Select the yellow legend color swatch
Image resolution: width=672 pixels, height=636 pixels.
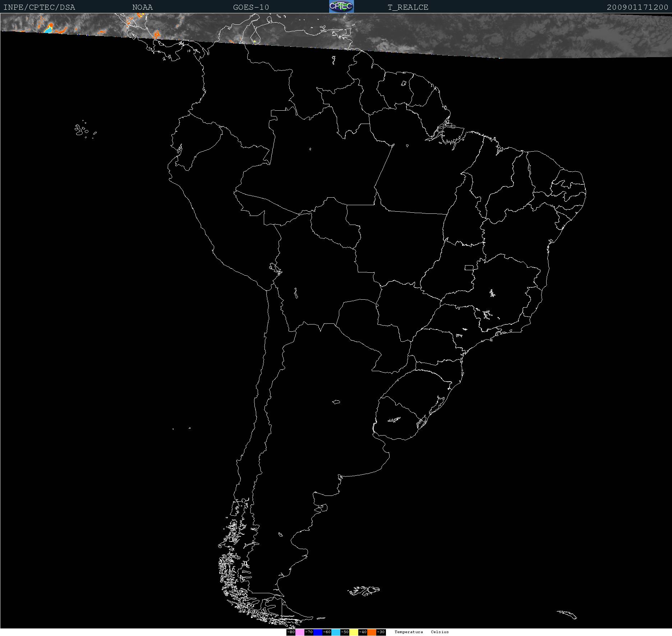click(354, 632)
